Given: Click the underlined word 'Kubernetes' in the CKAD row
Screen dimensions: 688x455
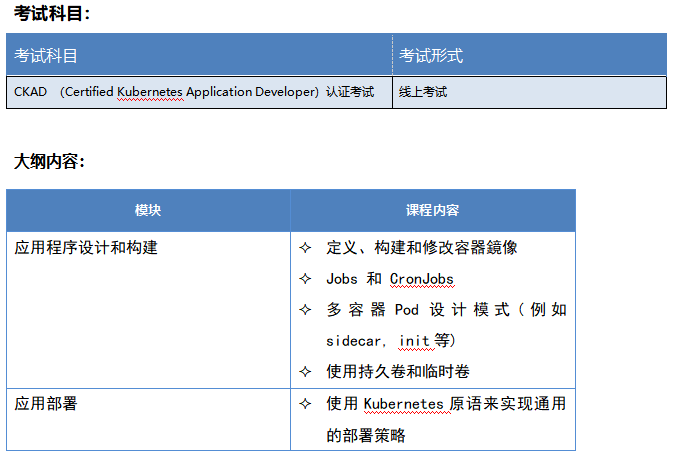Looking at the screenshot, I should tap(150, 92).
